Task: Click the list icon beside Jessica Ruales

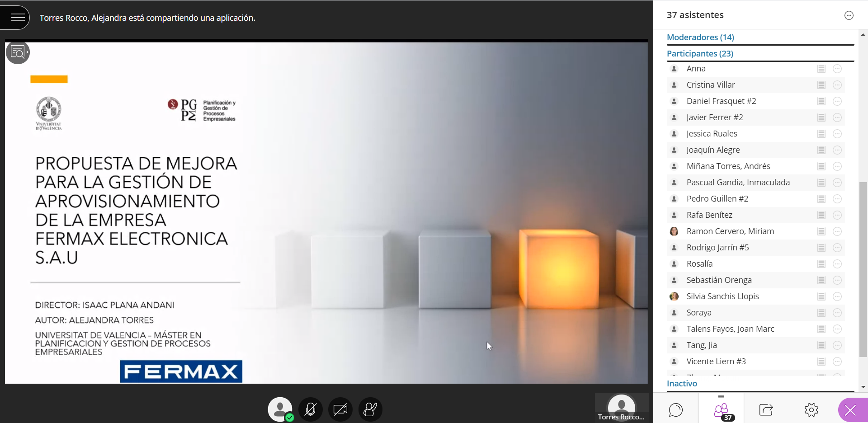Action: tap(821, 134)
